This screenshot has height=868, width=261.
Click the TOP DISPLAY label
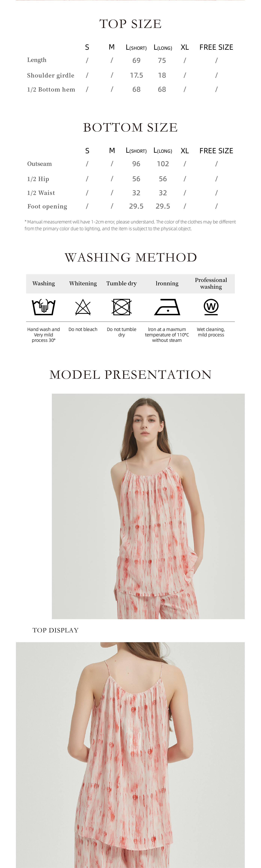(55, 630)
